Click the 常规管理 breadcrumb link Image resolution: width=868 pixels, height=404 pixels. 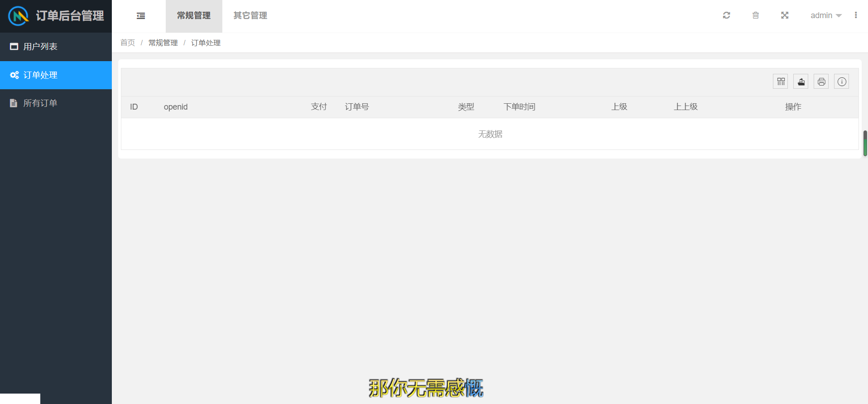click(x=163, y=43)
